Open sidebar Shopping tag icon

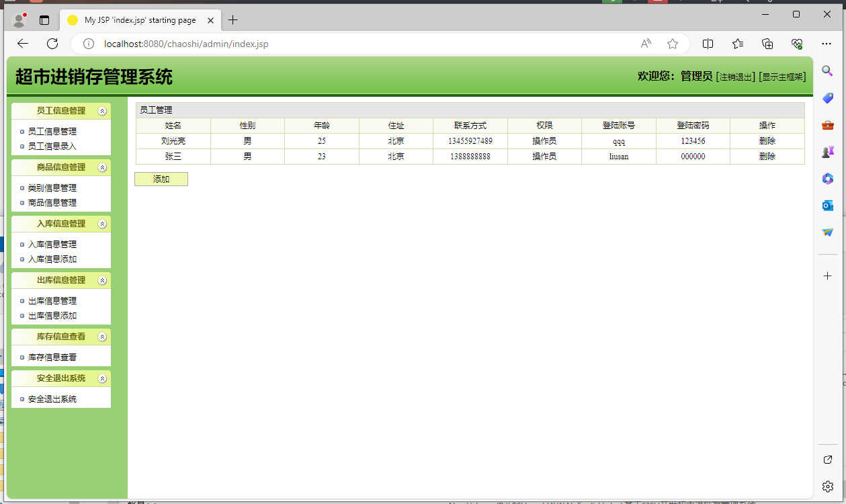click(828, 98)
